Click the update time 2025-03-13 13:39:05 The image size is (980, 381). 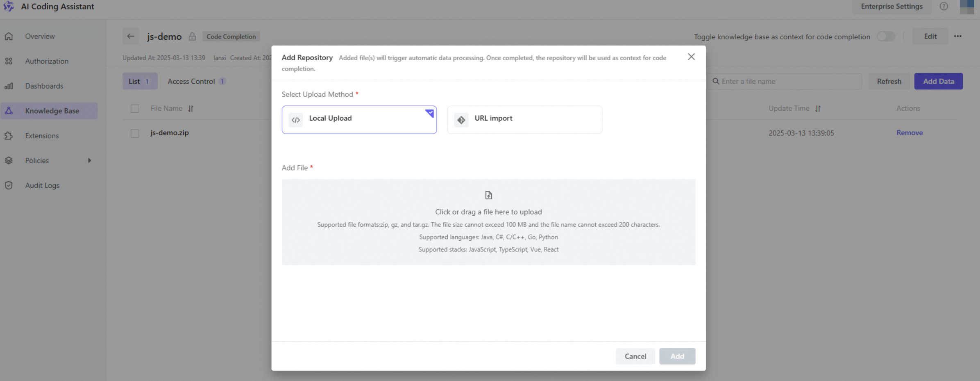tap(801, 133)
